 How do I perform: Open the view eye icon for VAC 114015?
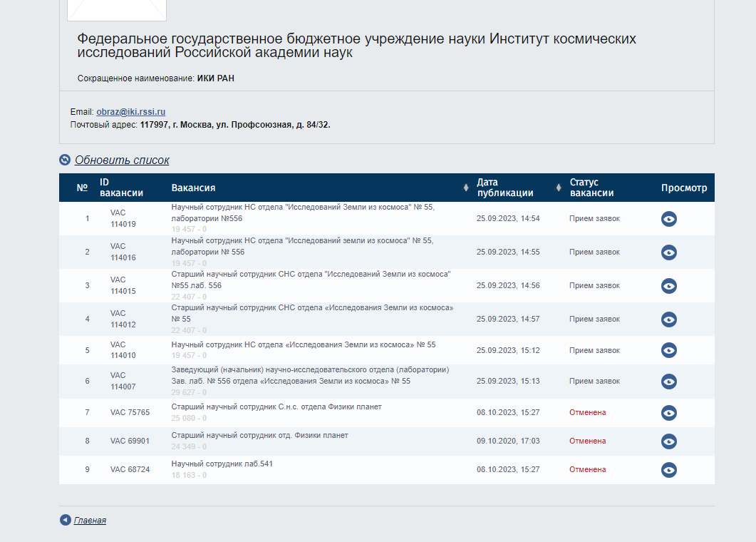pos(668,285)
